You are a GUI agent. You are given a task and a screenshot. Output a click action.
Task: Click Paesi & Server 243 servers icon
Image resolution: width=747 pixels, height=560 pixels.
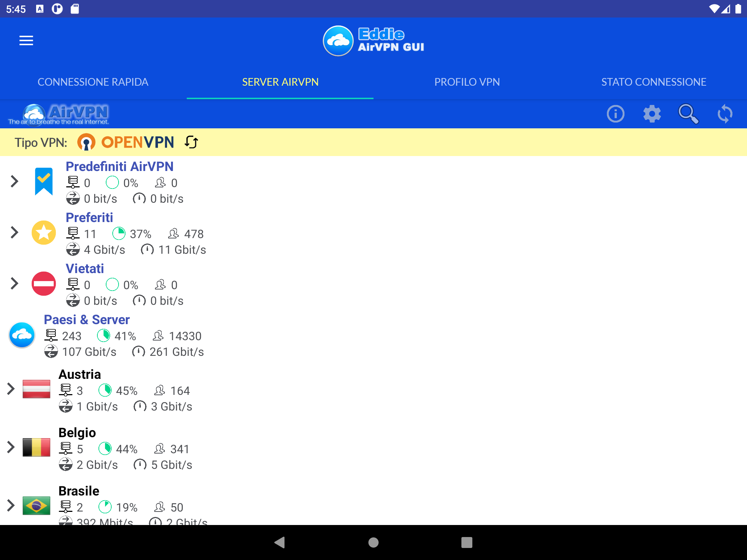point(51,335)
